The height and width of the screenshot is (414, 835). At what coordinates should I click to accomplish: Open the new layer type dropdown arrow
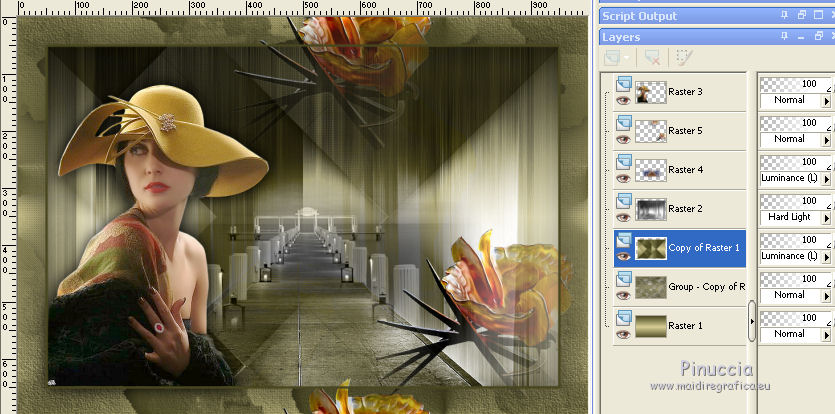(627, 58)
